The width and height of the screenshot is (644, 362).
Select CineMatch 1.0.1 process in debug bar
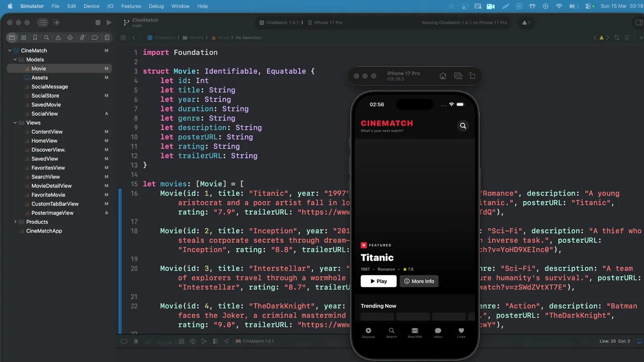click(255, 341)
